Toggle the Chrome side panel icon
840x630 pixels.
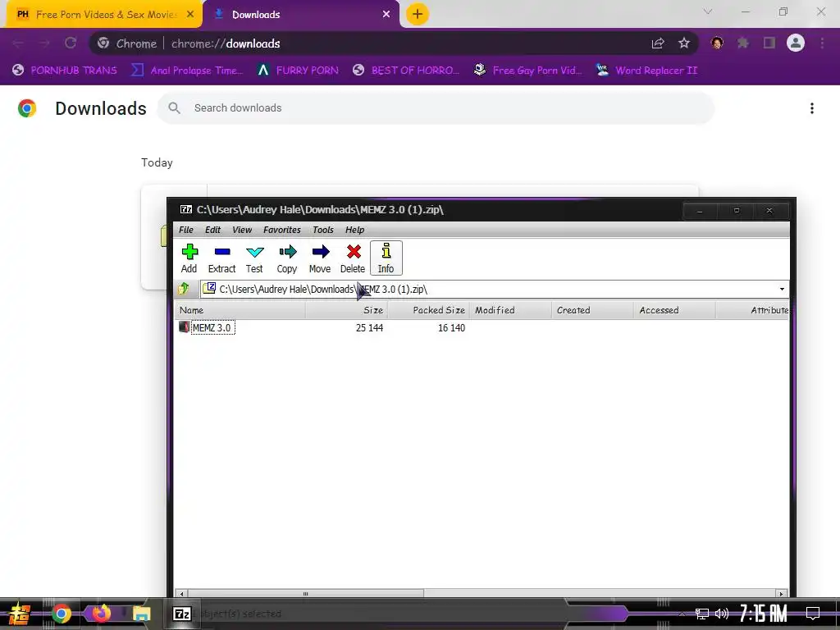pyautogui.click(x=769, y=43)
